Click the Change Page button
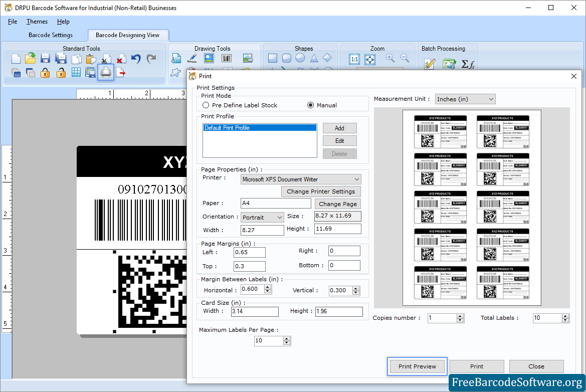Image resolution: width=586 pixels, height=392 pixels. point(337,204)
